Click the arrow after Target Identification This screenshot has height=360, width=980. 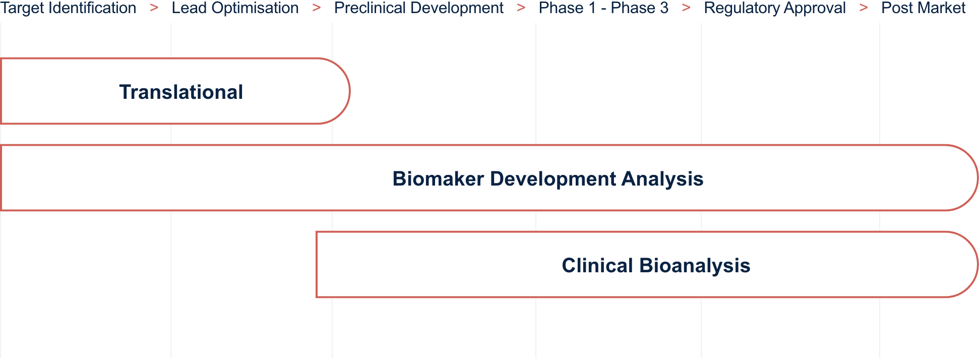pyautogui.click(x=154, y=8)
